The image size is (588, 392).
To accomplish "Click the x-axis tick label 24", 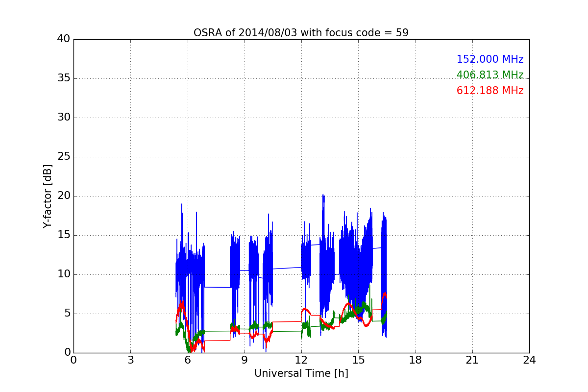I will click(529, 360).
